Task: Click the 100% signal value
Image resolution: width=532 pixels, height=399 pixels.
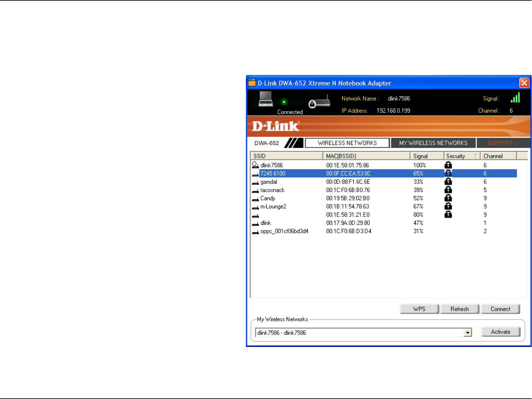Action: (419, 165)
